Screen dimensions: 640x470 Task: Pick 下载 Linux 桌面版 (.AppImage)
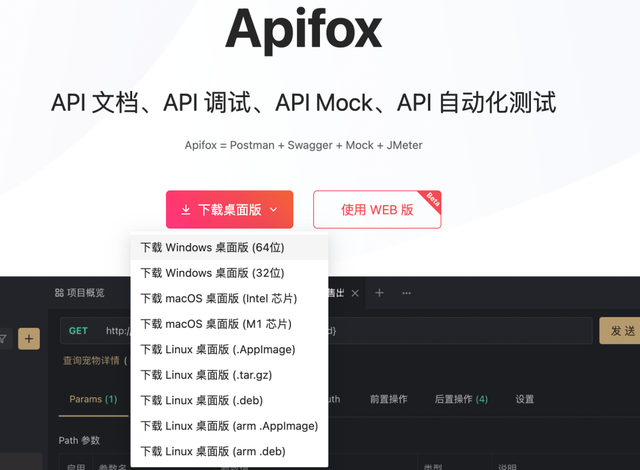coord(229,349)
